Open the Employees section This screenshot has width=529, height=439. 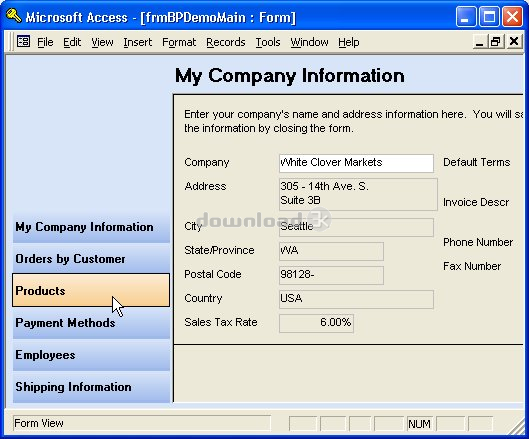(x=91, y=355)
